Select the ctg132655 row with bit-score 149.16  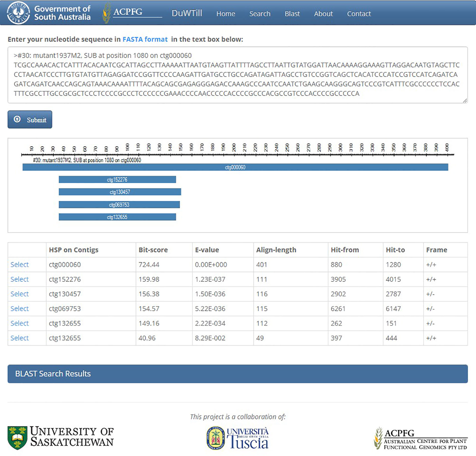20,323
